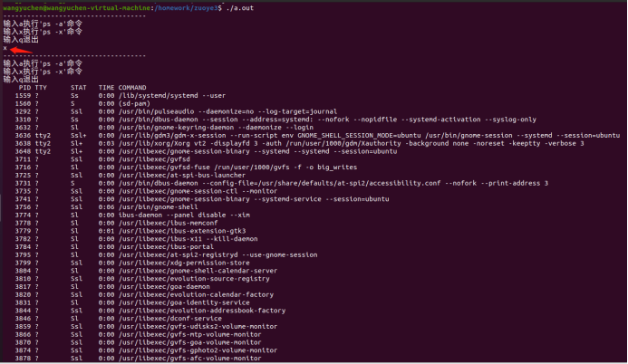This screenshot has height=364, width=628.
Task: Click 'ibus-x11 --kill-daemon' command text
Action: pos(188,239)
